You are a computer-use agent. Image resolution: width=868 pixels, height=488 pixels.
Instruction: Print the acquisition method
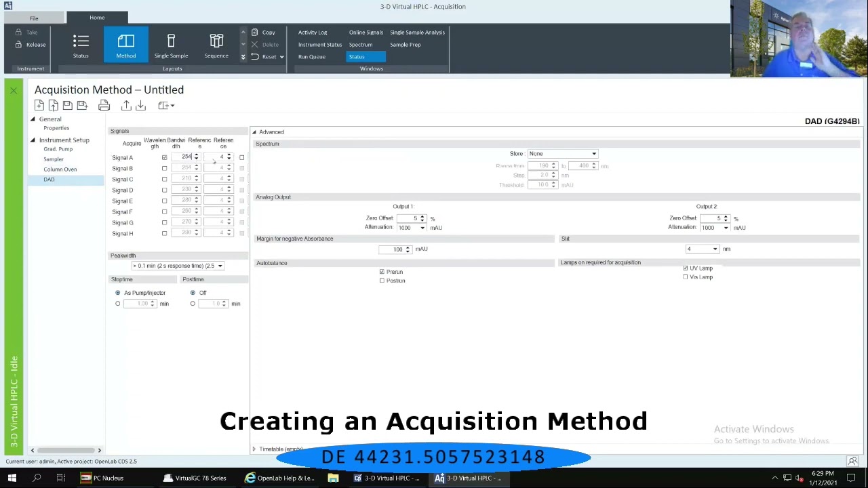[x=104, y=106]
